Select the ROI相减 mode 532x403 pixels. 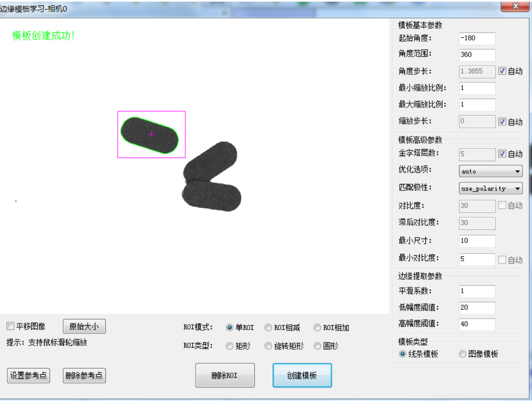coord(268,328)
